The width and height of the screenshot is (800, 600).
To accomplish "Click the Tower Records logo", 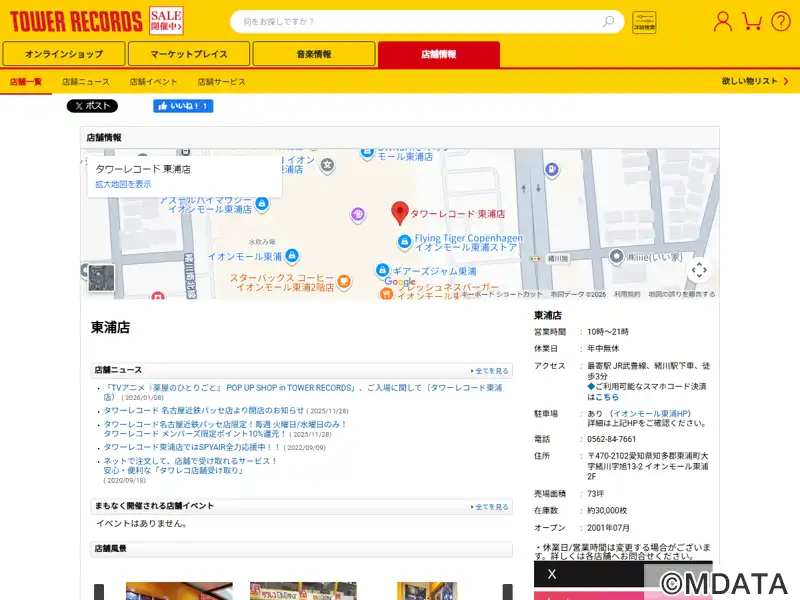I will click(x=76, y=21).
